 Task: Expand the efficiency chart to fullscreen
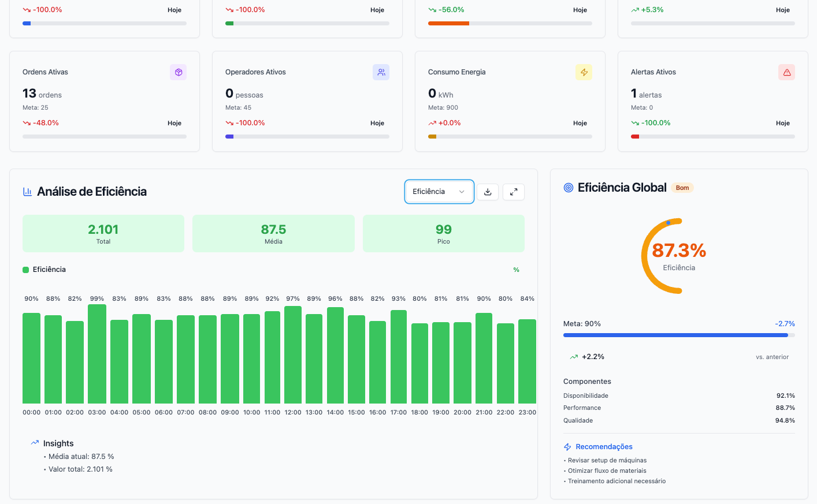[514, 192]
